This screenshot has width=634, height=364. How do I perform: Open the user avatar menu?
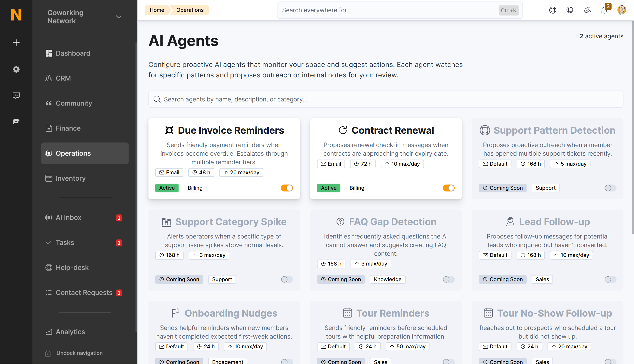(x=622, y=10)
